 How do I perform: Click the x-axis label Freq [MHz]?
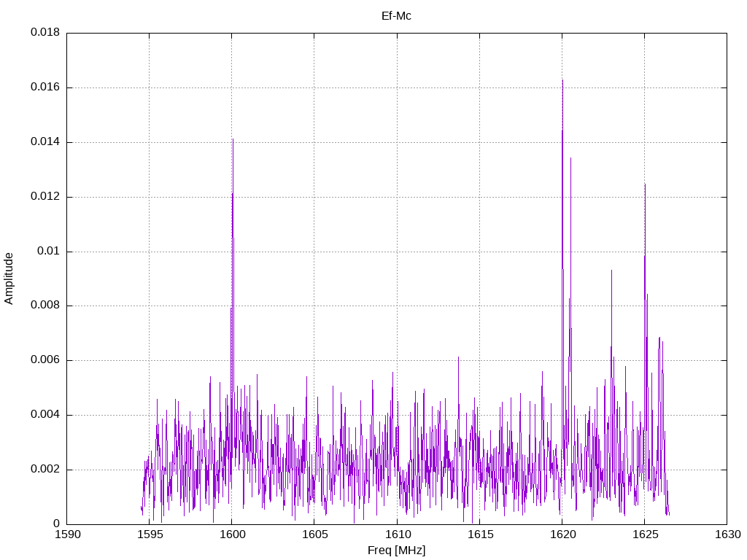[396, 551]
